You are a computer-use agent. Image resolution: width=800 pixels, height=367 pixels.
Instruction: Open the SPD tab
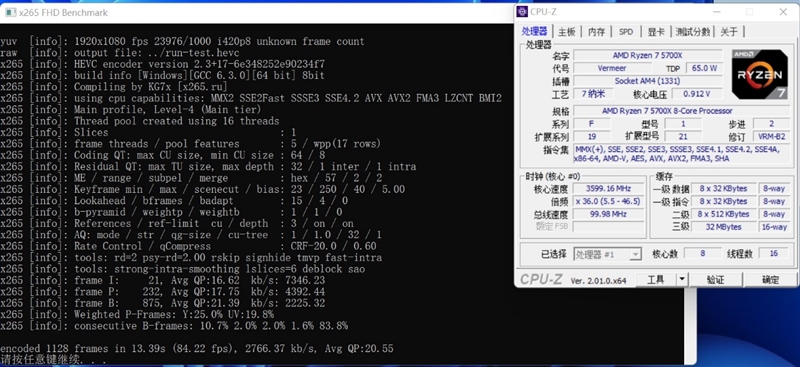pyautogui.click(x=626, y=32)
